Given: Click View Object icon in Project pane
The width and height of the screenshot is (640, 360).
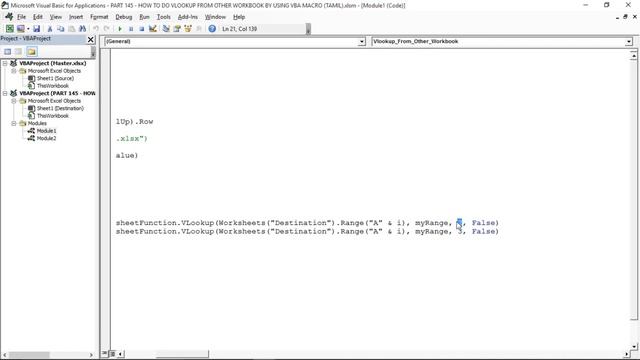Looking at the screenshot, I should tap(19, 51).
